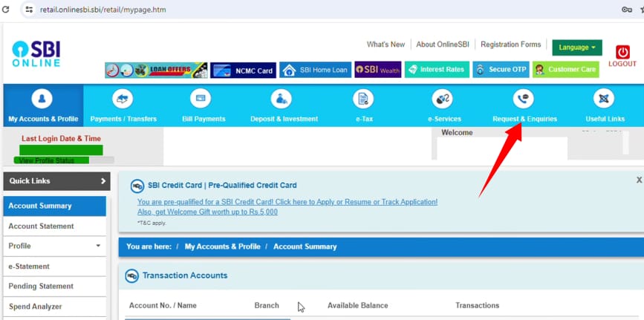Open Spend Analyzer in sidebar
The image size is (644, 320).
click(x=55, y=307)
